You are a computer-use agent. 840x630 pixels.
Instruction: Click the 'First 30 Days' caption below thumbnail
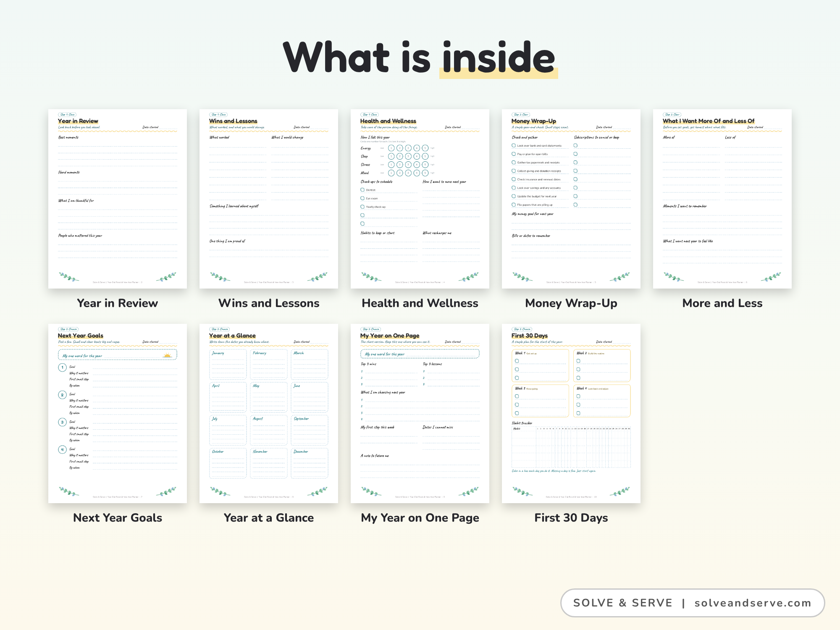pos(571,518)
